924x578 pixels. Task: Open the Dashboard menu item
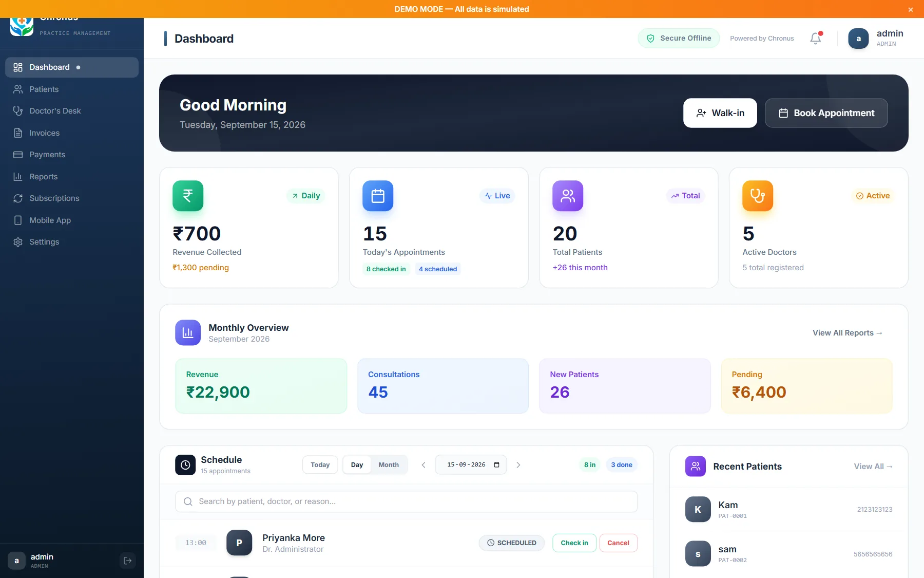coord(72,67)
